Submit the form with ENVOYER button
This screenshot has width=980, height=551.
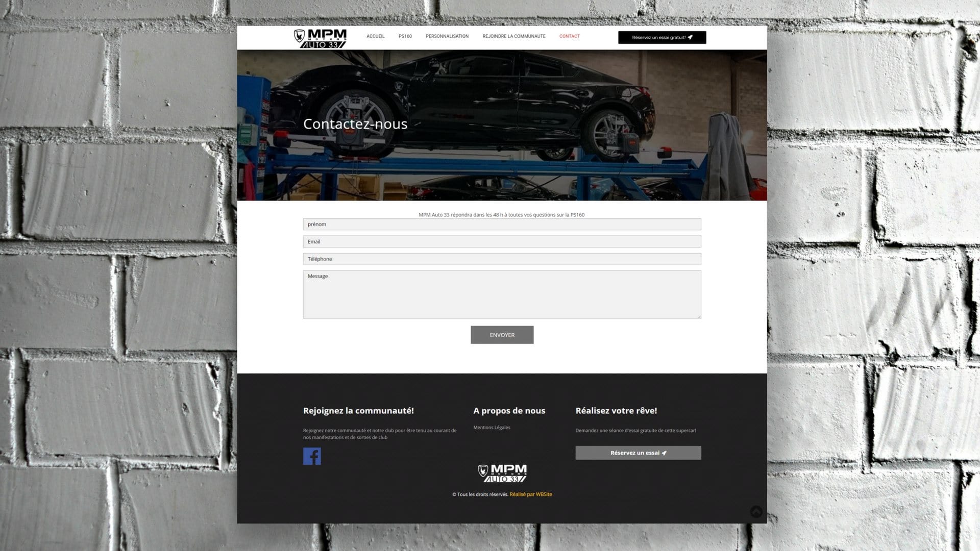[502, 335]
